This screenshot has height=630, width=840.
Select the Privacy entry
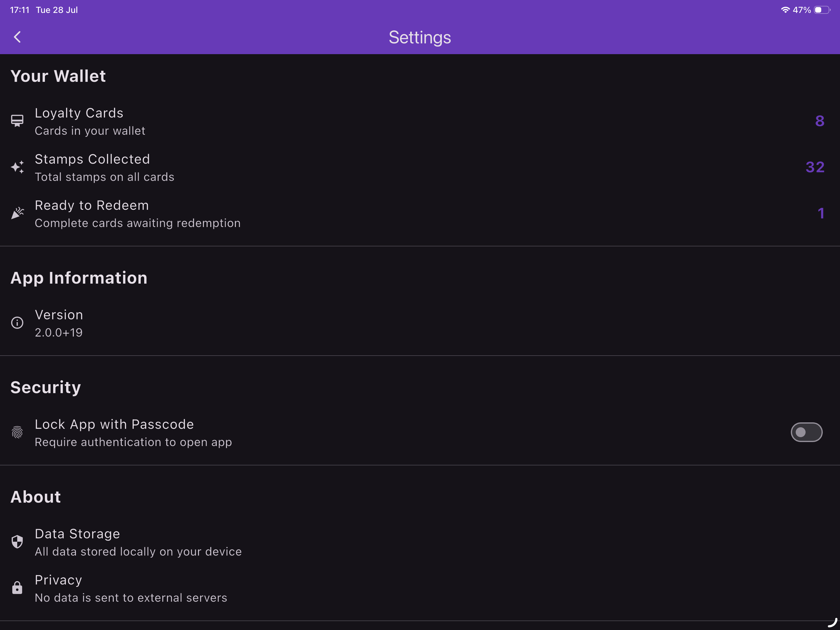[x=420, y=588]
